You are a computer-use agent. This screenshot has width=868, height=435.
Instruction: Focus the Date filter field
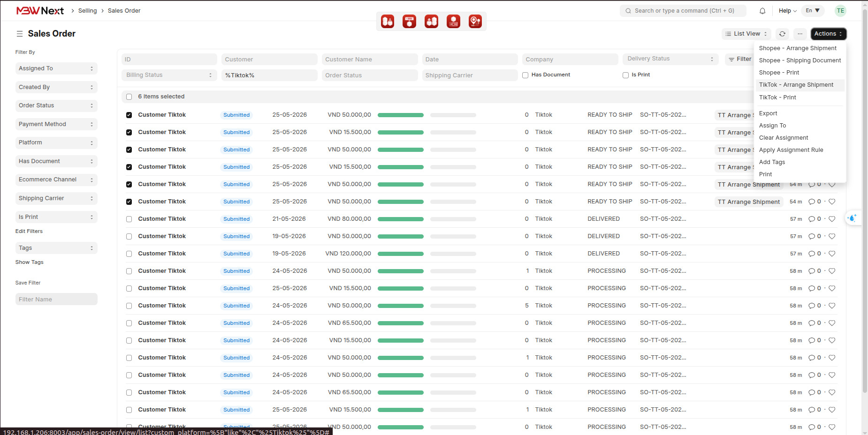point(470,60)
